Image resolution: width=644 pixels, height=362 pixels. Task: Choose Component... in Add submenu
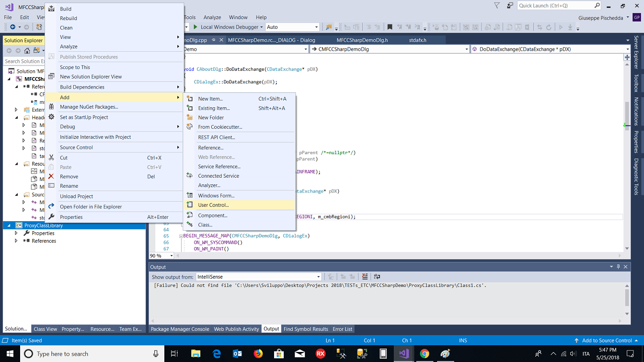click(240, 215)
